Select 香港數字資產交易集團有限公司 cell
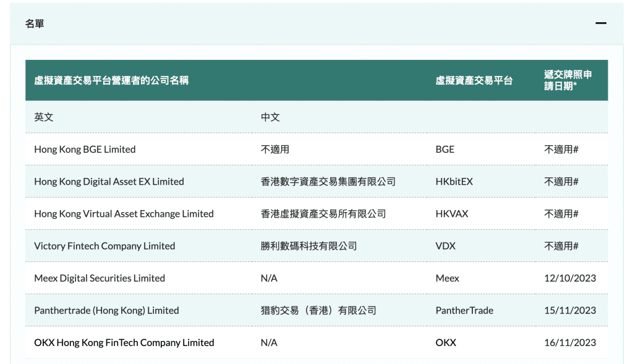 (x=328, y=182)
